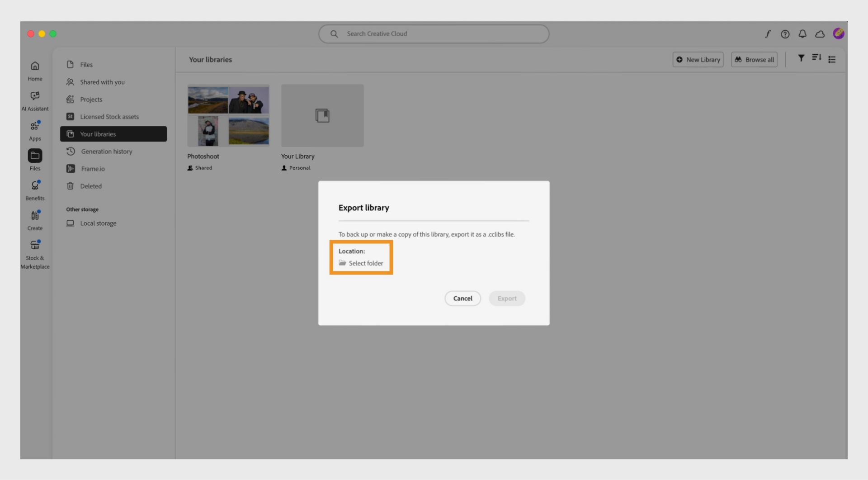Open AI Assistant from the left rail

pos(35,100)
